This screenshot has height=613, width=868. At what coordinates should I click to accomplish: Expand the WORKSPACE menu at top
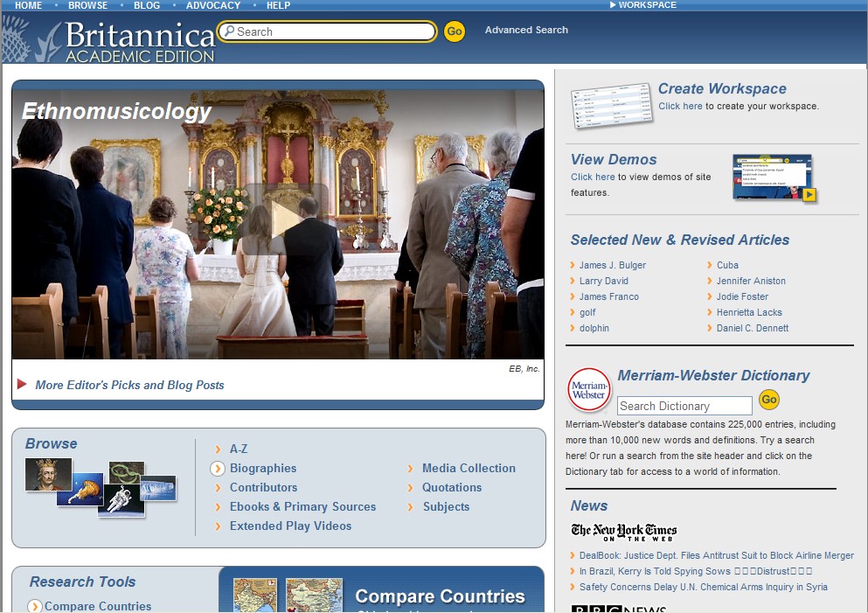point(643,5)
